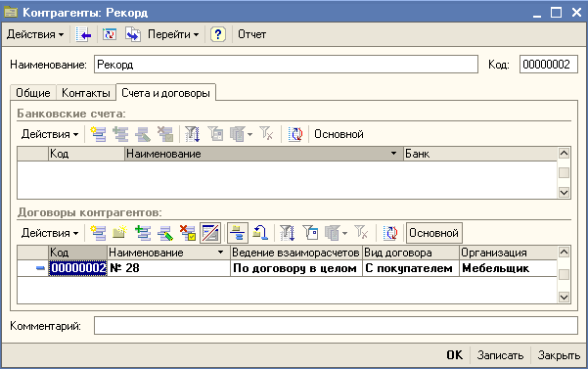Open Действия menu in contracts section
588x369 pixels.
(50, 233)
